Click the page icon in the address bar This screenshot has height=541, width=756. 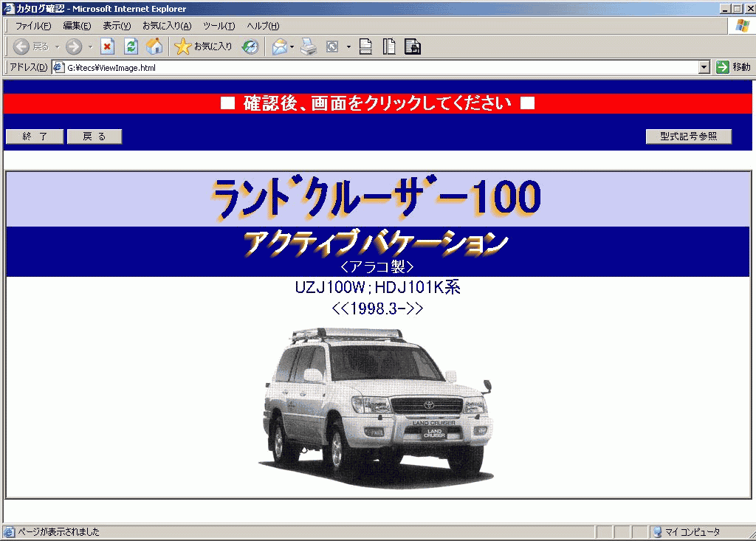59,67
